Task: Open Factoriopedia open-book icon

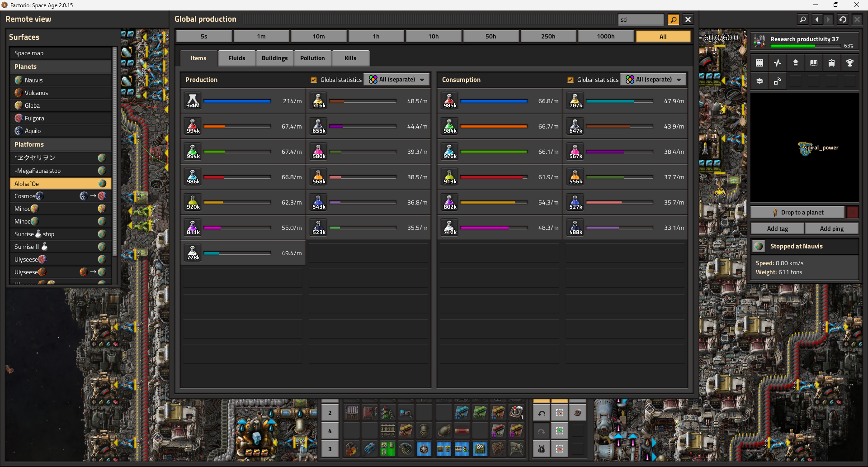Action: point(814,63)
